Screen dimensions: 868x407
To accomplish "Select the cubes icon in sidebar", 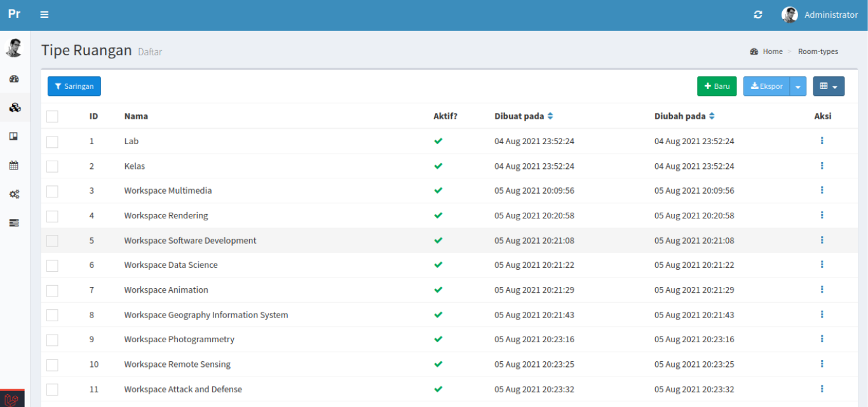I will coord(14,108).
